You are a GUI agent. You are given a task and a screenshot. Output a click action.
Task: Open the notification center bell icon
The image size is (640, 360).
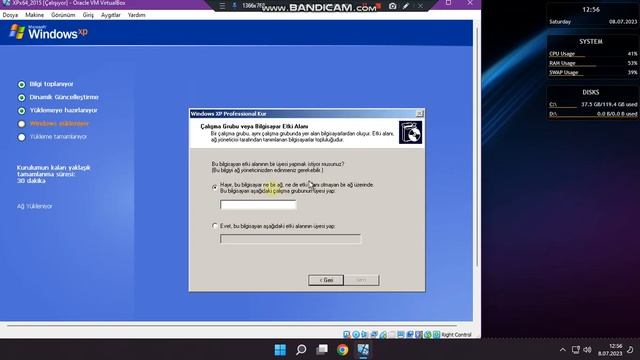tap(630, 350)
